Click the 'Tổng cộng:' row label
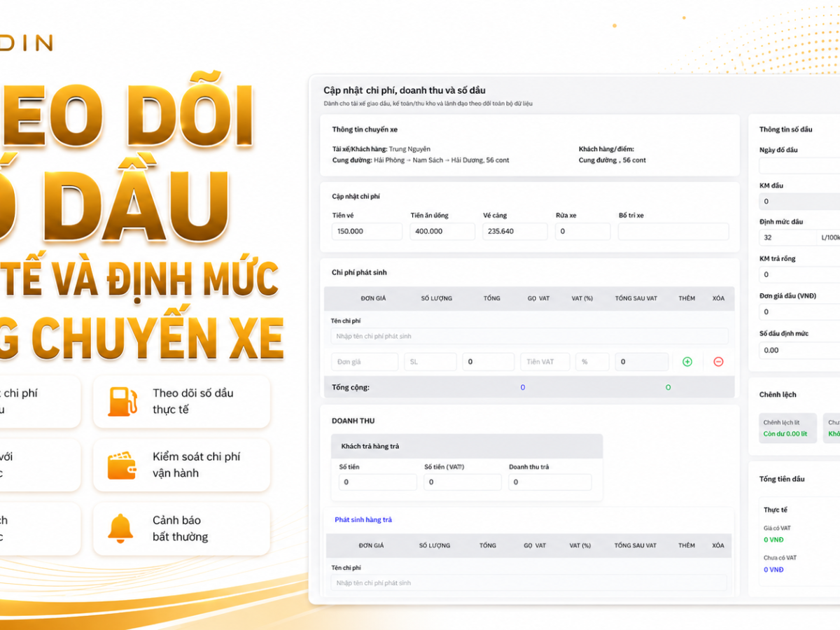This screenshot has height=630, width=840. pyautogui.click(x=351, y=387)
